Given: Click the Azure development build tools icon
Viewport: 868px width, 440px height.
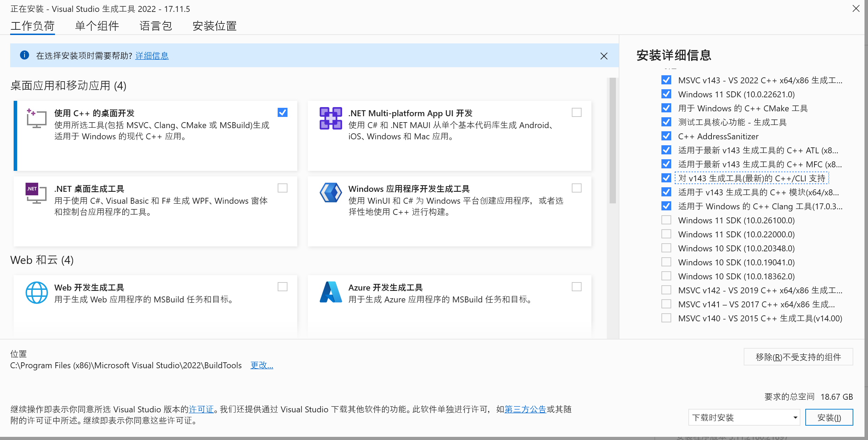Looking at the screenshot, I should point(331,292).
